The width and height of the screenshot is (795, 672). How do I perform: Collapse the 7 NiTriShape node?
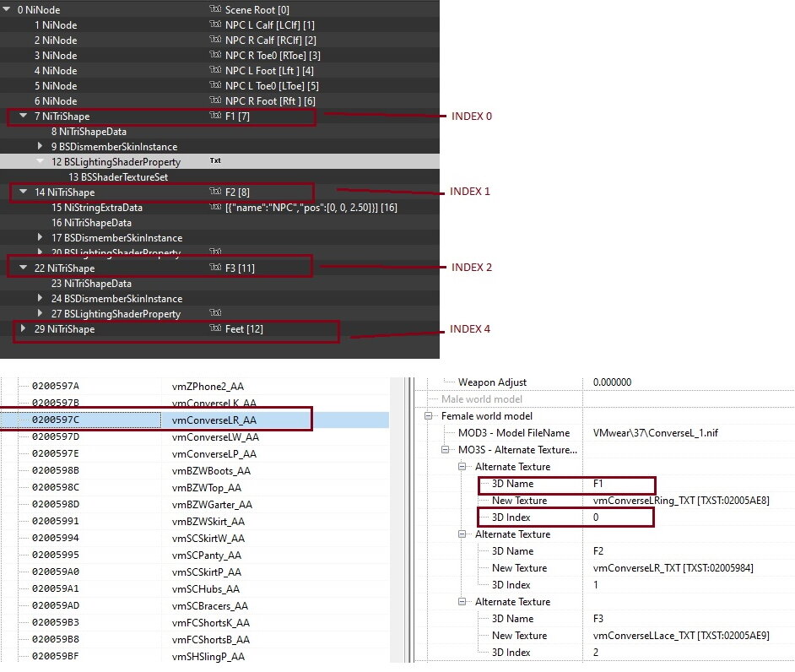click(x=23, y=116)
